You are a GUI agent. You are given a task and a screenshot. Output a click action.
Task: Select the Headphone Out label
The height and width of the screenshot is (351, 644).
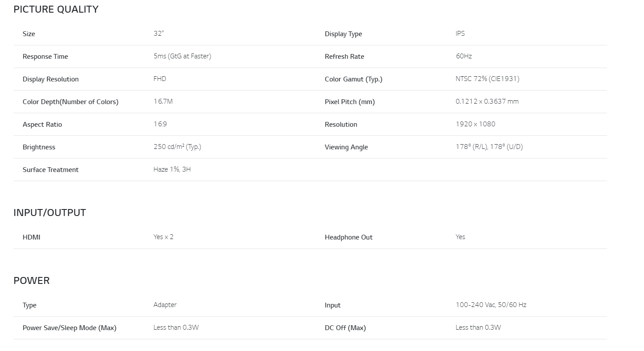[349, 237]
